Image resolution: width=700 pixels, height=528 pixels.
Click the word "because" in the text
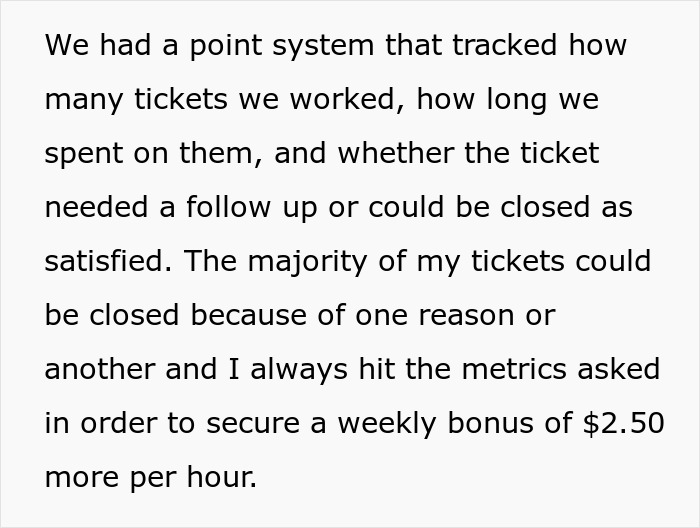point(249,315)
